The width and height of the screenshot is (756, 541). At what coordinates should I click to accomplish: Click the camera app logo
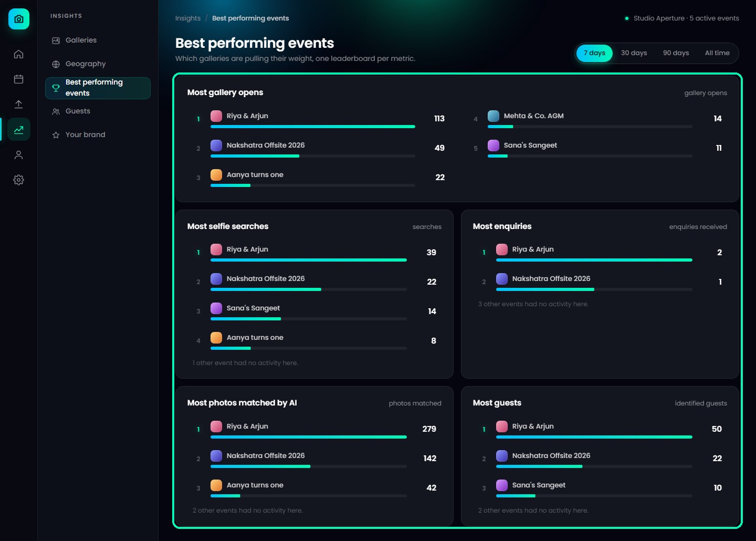click(x=19, y=19)
